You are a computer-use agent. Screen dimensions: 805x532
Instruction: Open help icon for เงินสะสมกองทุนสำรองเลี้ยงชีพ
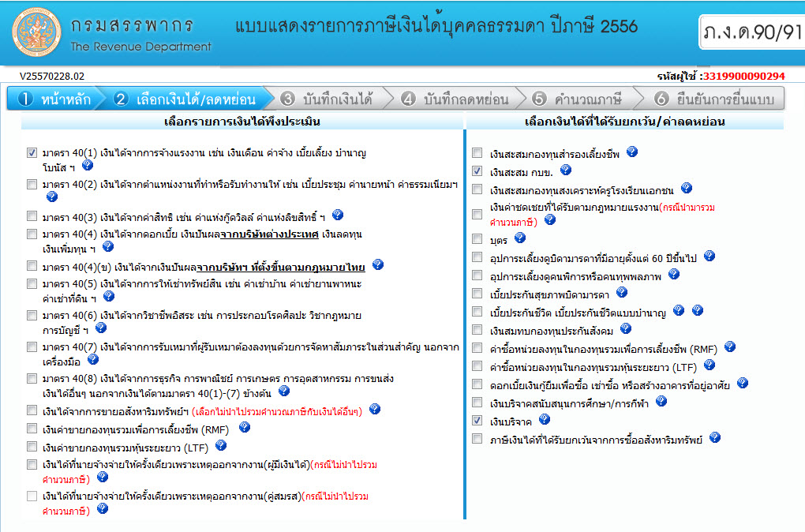tap(632, 152)
